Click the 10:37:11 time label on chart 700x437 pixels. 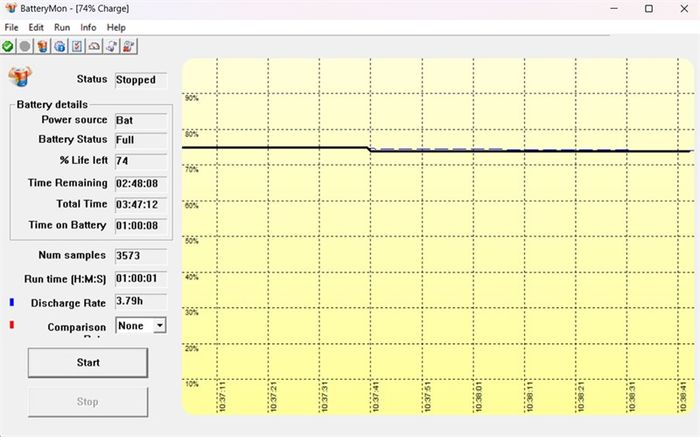click(222, 396)
